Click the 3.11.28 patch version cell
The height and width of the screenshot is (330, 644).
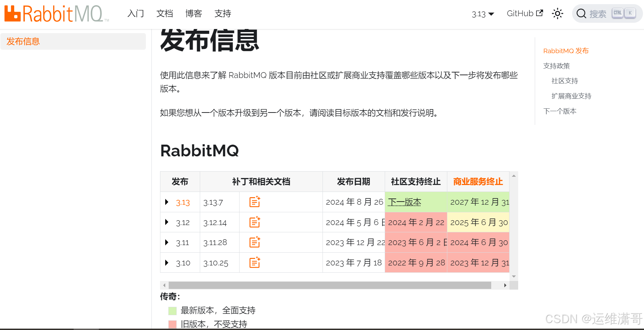[x=220, y=242]
